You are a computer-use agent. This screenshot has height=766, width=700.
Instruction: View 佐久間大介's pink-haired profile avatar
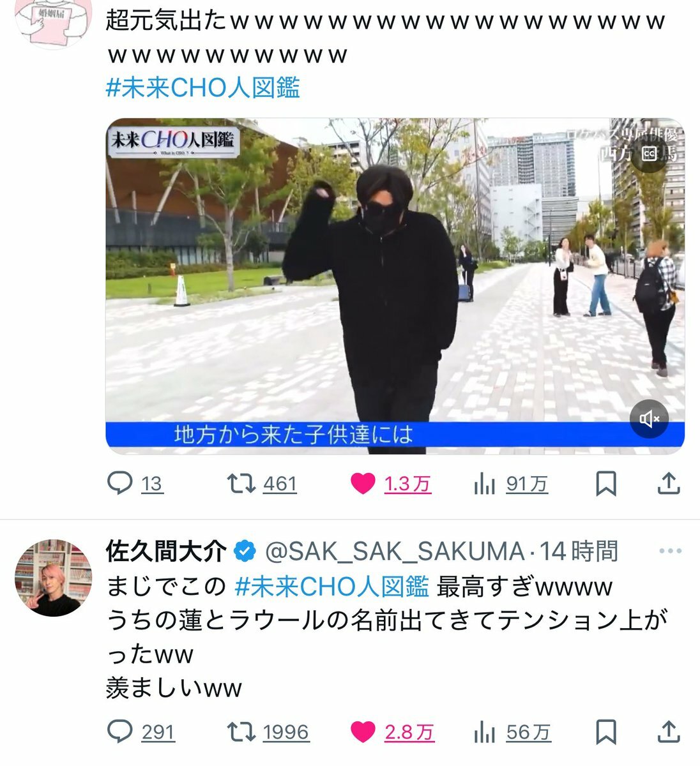coord(54,578)
